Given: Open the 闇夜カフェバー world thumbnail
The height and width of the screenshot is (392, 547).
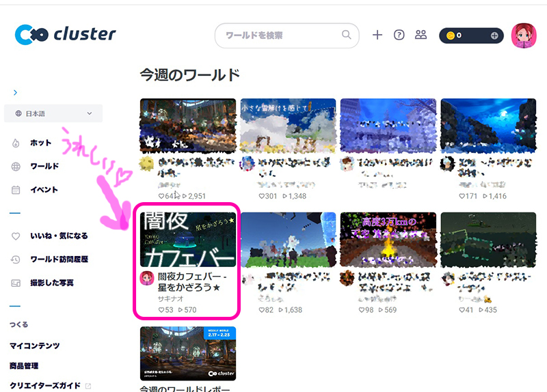Looking at the screenshot, I should point(187,239).
